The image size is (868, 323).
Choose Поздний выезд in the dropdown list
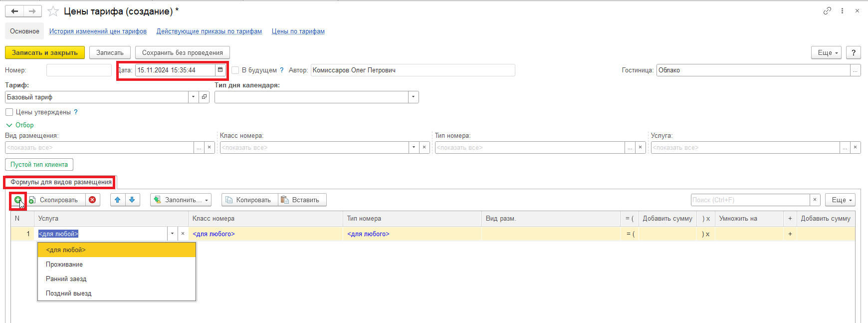coord(117,294)
